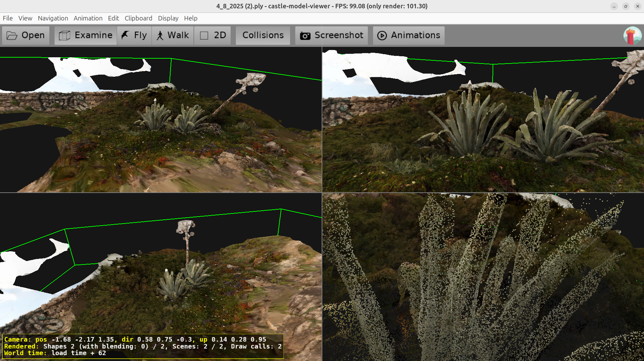
Task: Open the Display menu
Action: (x=168, y=18)
